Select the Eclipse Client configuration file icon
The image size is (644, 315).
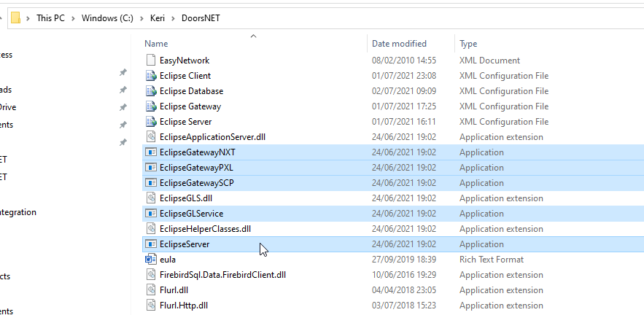pyautogui.click(x=151, y=76)
